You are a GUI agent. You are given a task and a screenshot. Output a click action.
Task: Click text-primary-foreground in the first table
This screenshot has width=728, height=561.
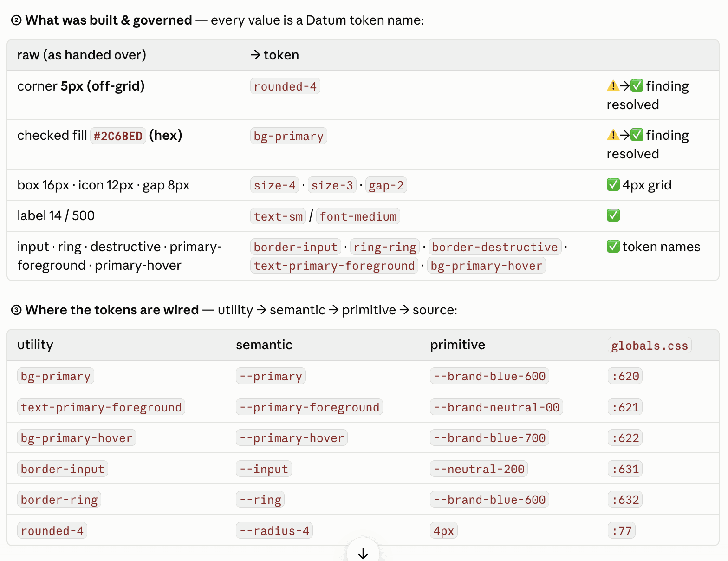pos(334,266)
